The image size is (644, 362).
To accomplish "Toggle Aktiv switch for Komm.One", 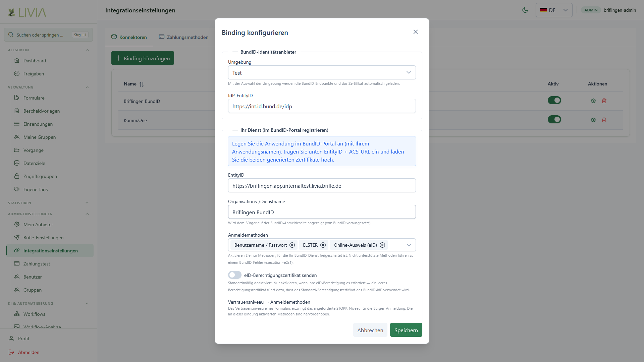I will 554,120.
